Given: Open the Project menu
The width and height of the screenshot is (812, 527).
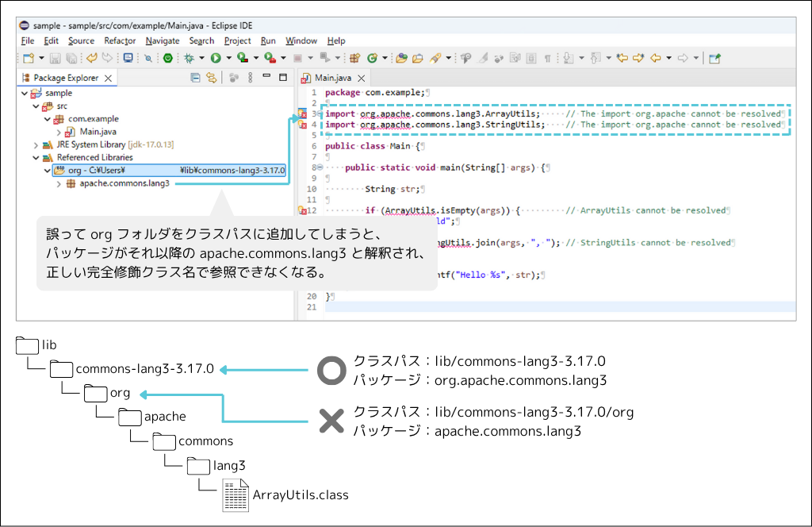Looking at the screenshot, I should pyautogui.click(x=238, y=41).
